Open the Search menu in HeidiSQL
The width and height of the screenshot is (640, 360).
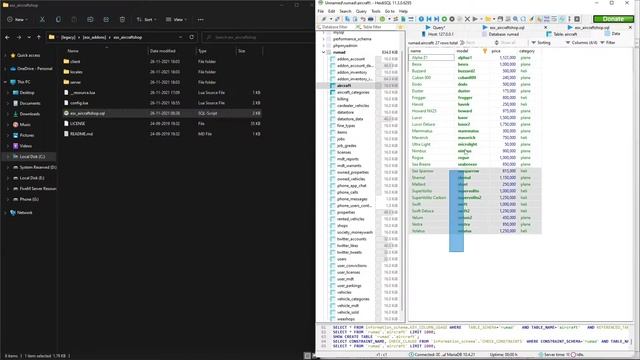point(345,11)
